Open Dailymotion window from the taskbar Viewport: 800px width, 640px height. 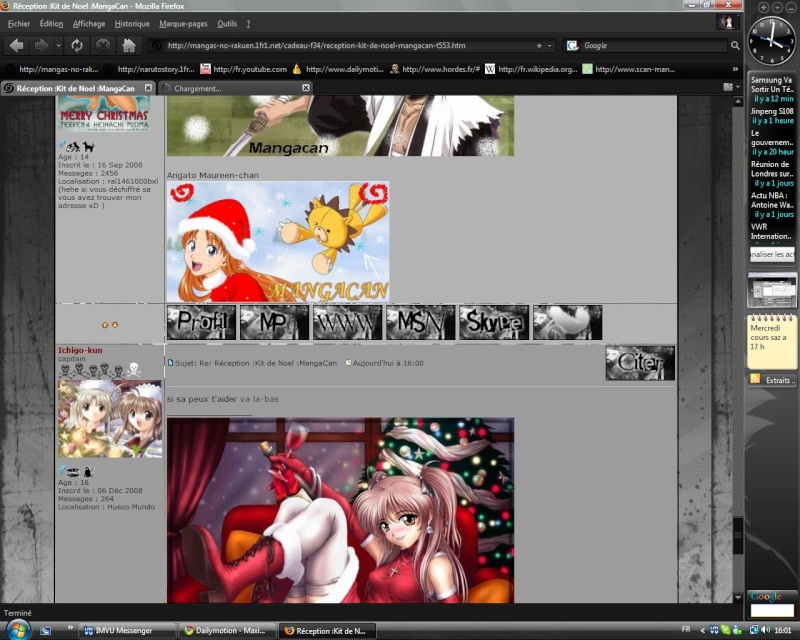pyautogui.click(x=227, y=631)
